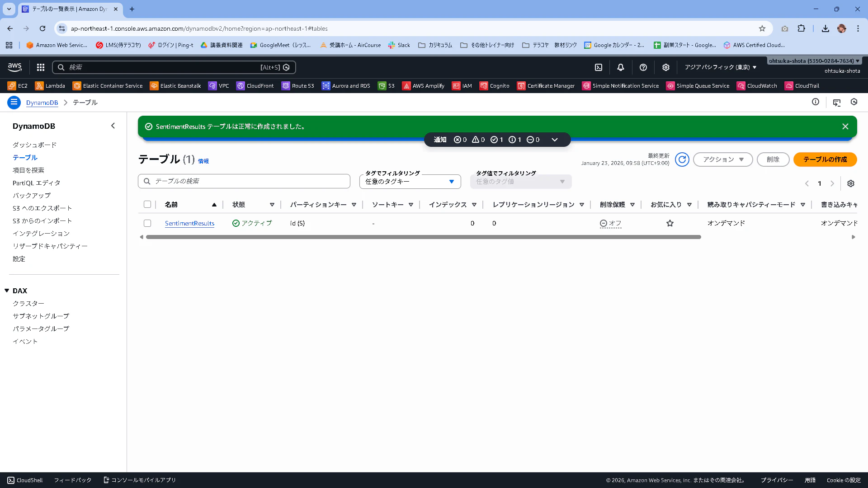Screen dimensions: 868x488
Task: Click the 削除 button
Action: click(x=773, y=160)
